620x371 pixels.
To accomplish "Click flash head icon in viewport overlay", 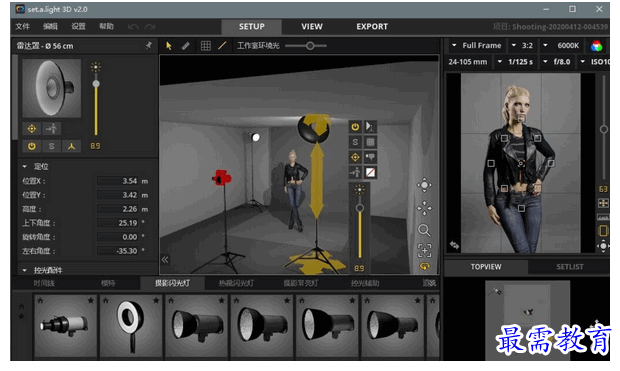I will pos(370,157).
